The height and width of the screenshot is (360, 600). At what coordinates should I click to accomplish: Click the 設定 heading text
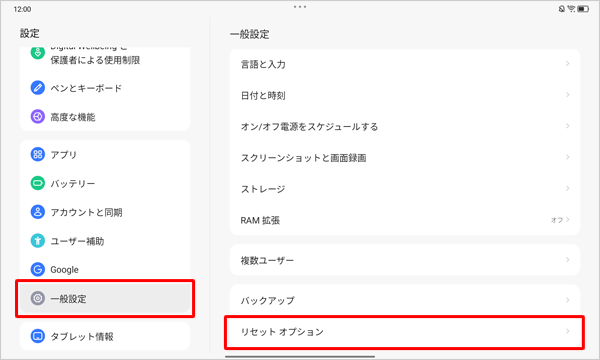point(29,33)
